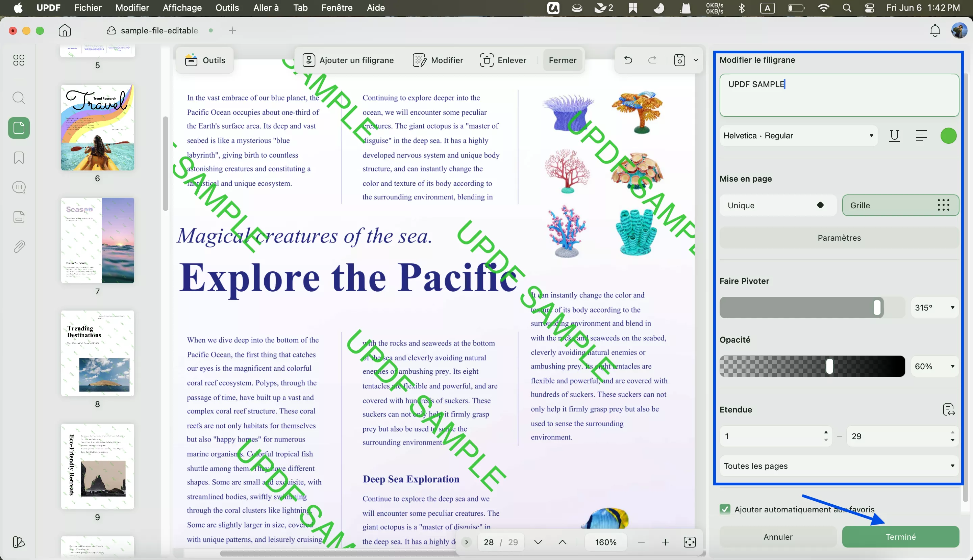This screenshot has width=973, height=560.
Task: Select page 6 Travel thumbnail
Action: point(97,127)
